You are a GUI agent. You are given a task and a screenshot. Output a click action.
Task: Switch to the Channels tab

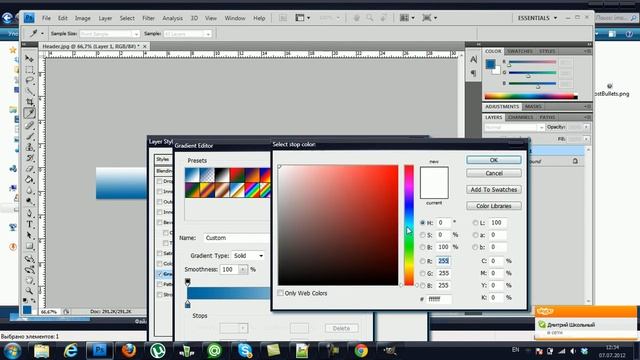(520, 118)
